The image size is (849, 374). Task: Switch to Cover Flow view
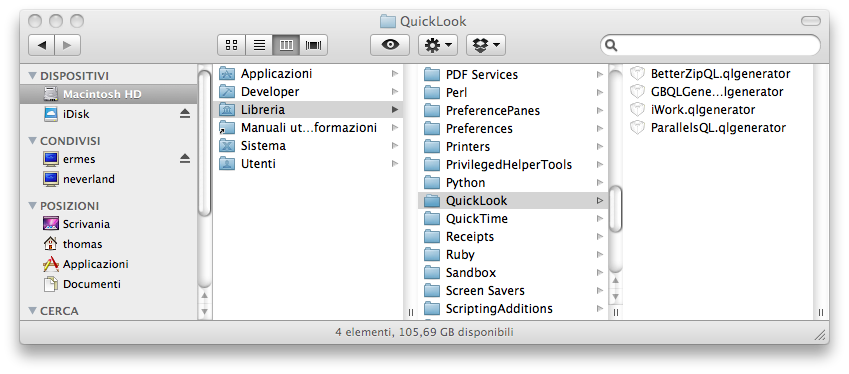(x=314, y=45)
